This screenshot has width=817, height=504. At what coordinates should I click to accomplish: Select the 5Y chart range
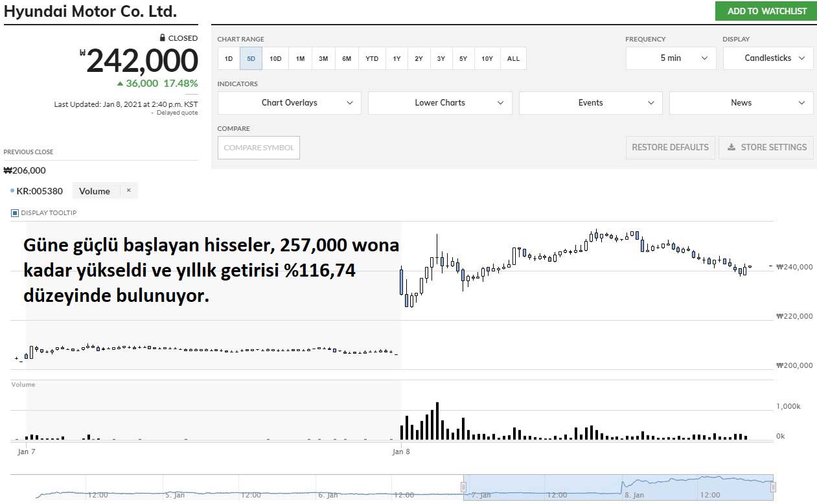(463, 58)
